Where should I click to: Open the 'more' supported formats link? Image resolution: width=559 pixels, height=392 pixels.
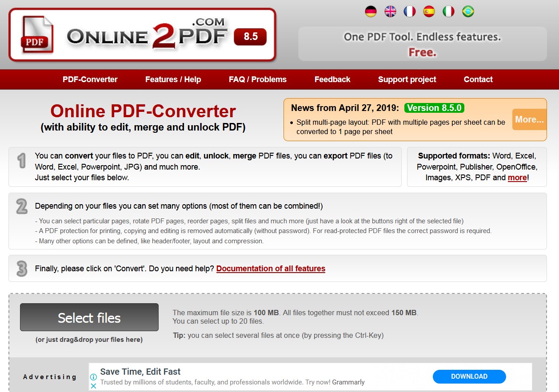[517, 178]
